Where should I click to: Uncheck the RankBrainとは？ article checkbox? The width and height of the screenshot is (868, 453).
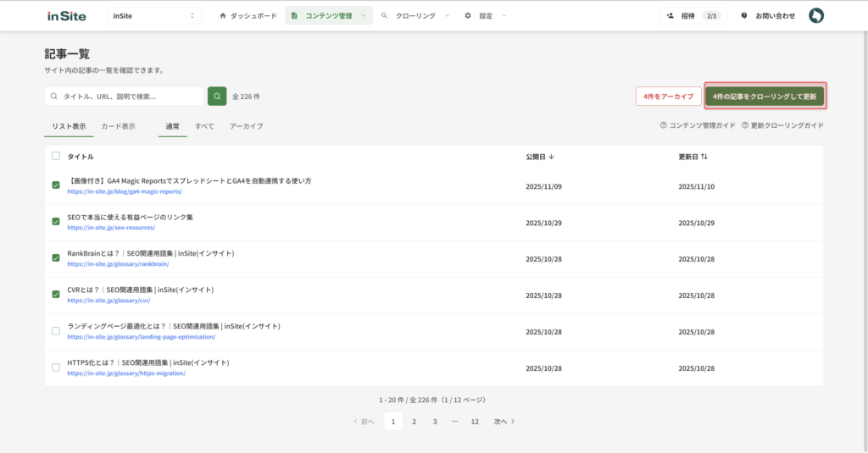(x=56, y=257)
